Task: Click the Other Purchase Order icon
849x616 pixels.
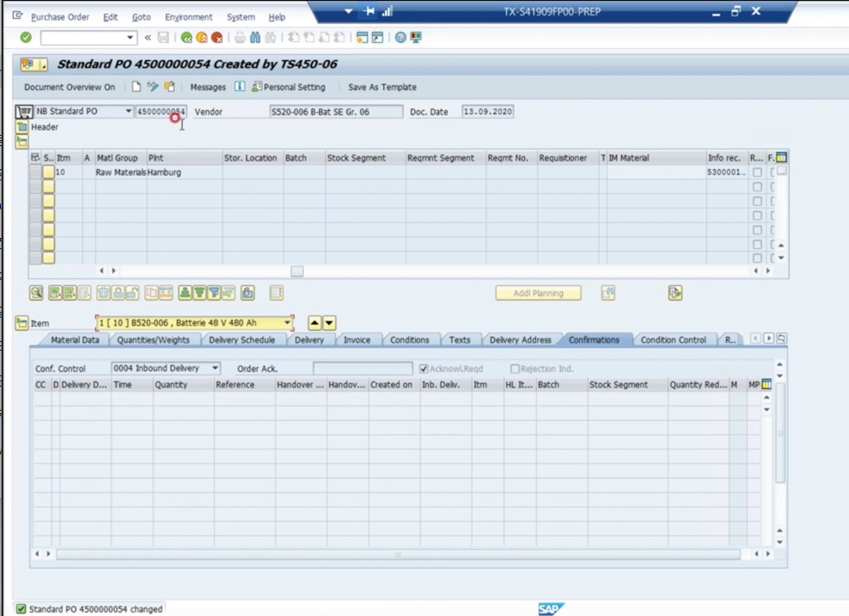Action: point(169,87)
